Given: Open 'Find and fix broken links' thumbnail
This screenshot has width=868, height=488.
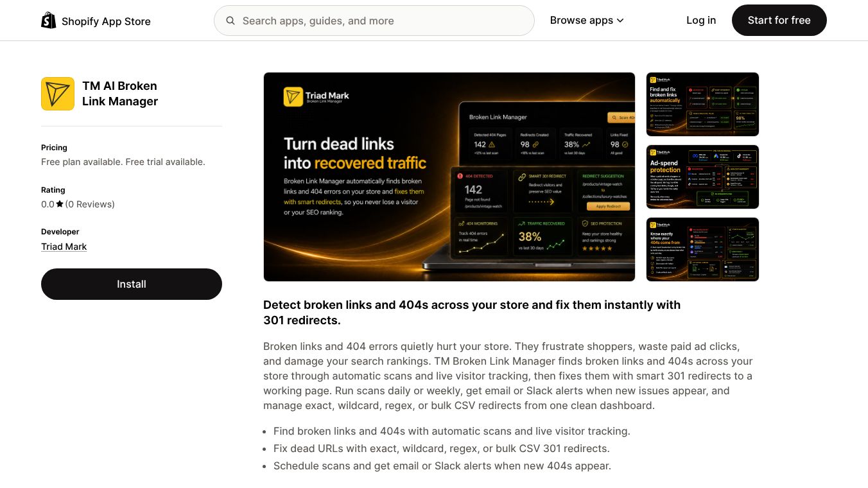Looking at the screenshot, I should (x=702, y=105).
